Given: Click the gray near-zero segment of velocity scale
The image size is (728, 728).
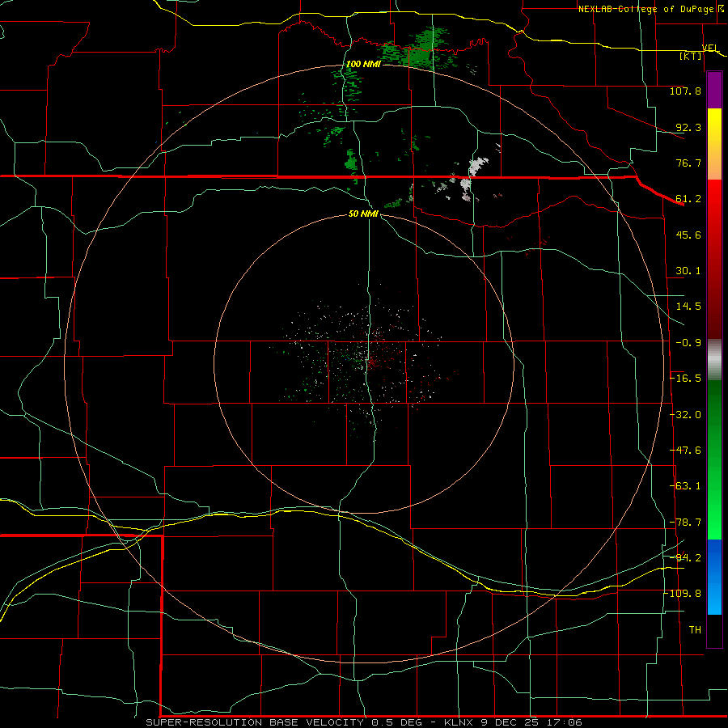Looking at the screenshot, I should pos(714,360).
